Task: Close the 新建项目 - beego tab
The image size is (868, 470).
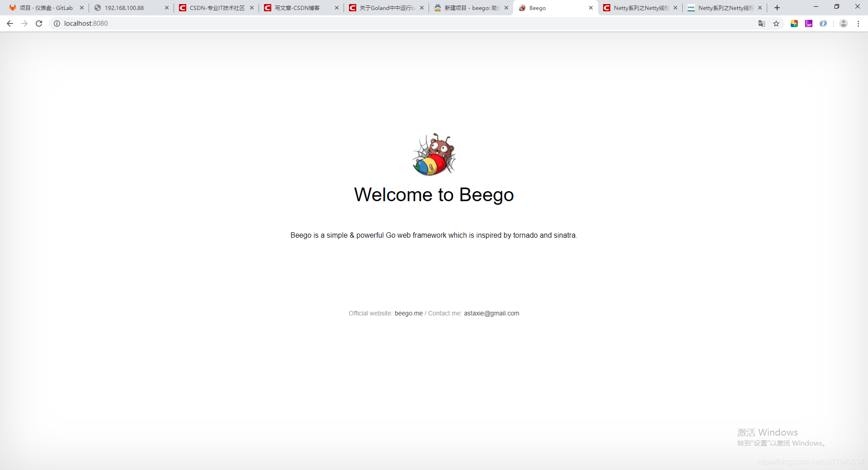Action: pos(506,8)
